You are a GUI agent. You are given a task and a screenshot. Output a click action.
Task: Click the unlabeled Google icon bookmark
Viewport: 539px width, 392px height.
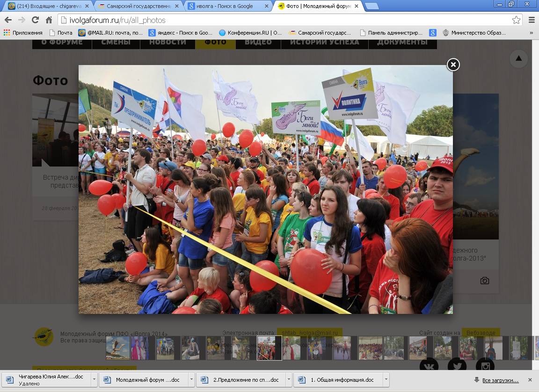(x=433, y=33)
